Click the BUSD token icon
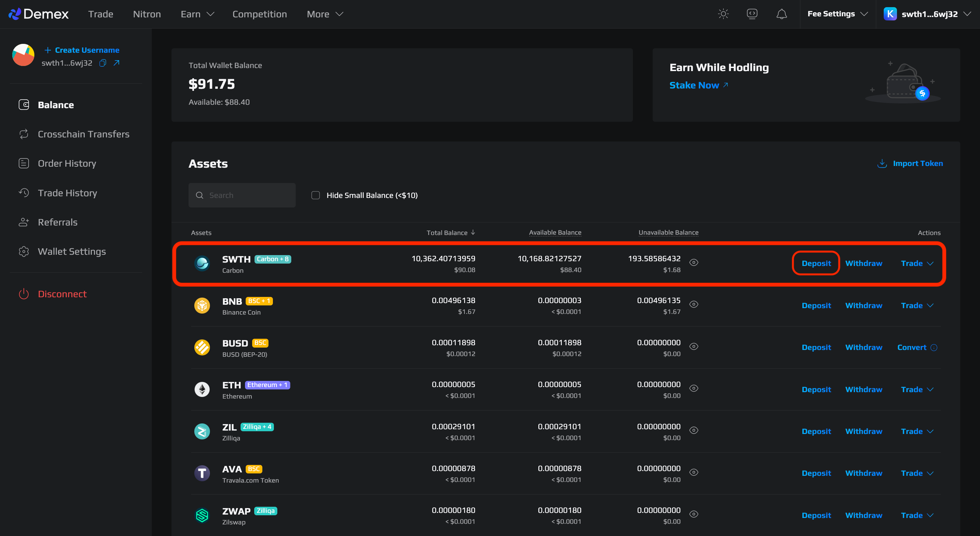980x536 pixels. [x=202, y=348]
